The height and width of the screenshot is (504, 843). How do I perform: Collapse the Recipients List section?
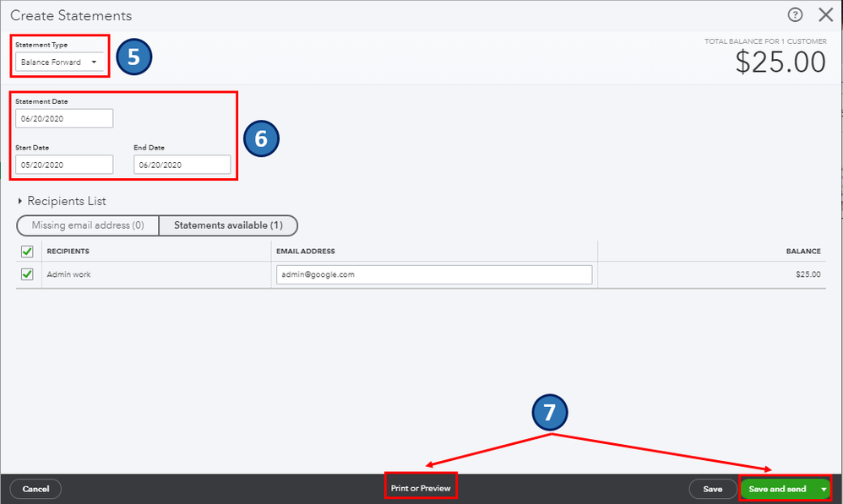(x=20, y=201)
